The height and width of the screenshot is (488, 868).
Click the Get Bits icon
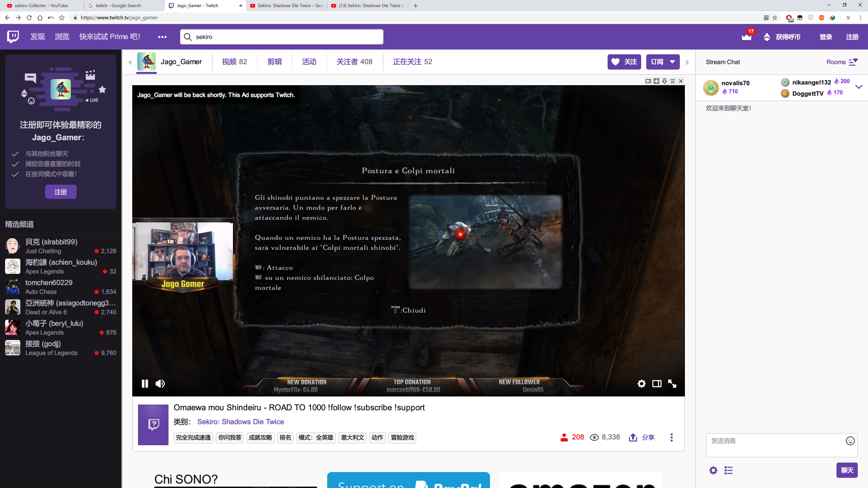click(767, 37)
